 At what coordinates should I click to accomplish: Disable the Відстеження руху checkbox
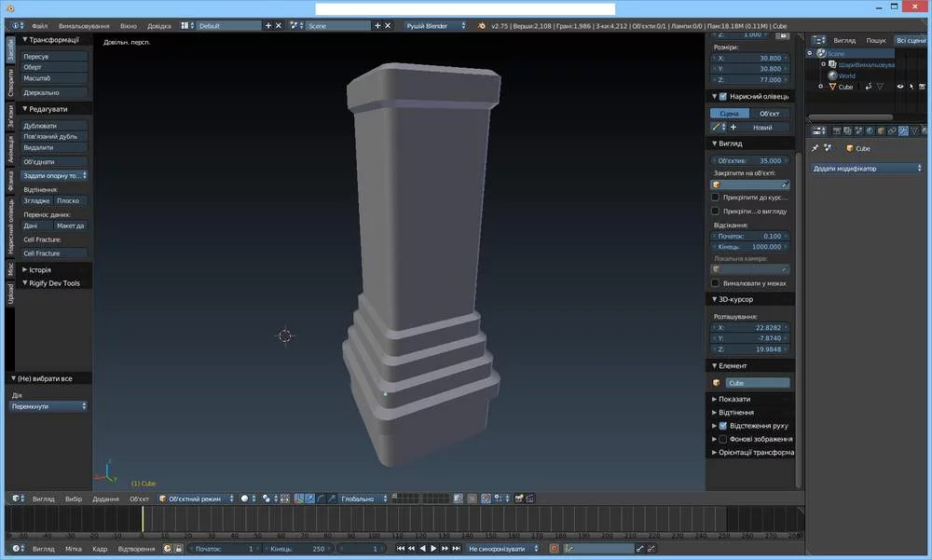722,425
